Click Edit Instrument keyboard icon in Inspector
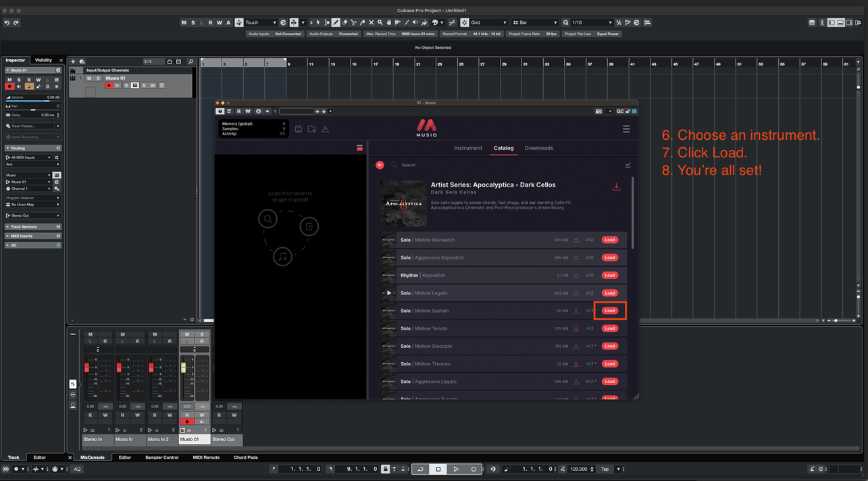This screenshot has height=481, width=868. (57, 175)
